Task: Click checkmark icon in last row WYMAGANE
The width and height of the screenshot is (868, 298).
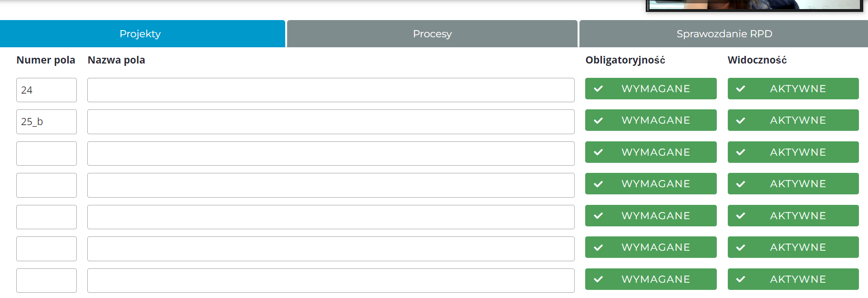Action: coord(599,279)
